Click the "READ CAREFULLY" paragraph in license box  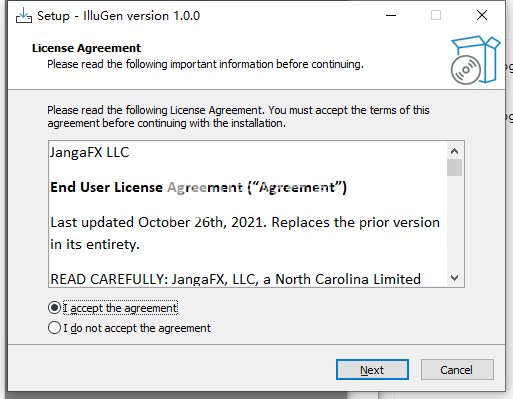click(235, 279)
